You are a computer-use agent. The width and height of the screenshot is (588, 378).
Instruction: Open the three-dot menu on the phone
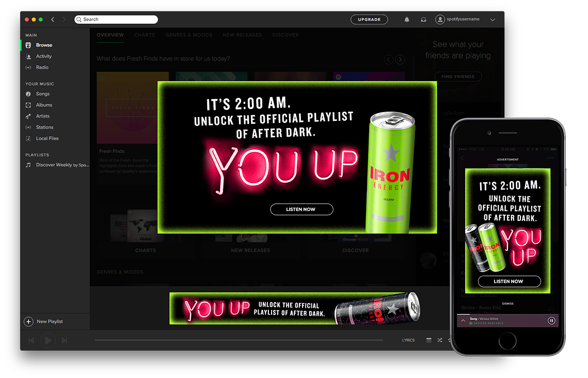550,158
